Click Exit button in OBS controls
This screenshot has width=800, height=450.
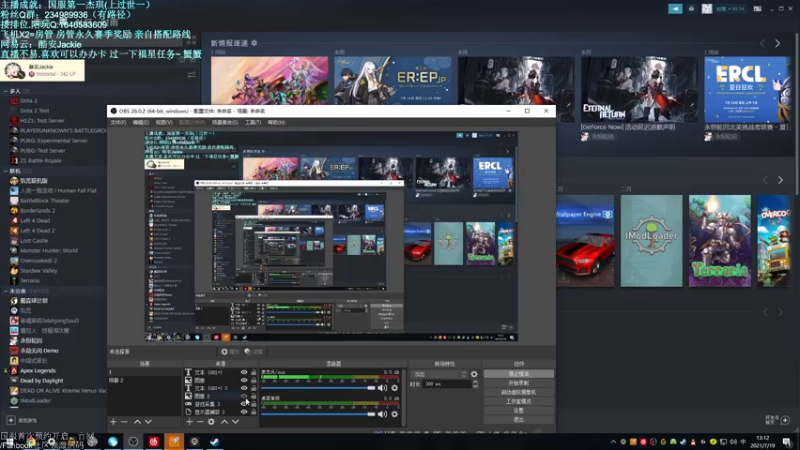pyautogui.click(x=518, y=420)
